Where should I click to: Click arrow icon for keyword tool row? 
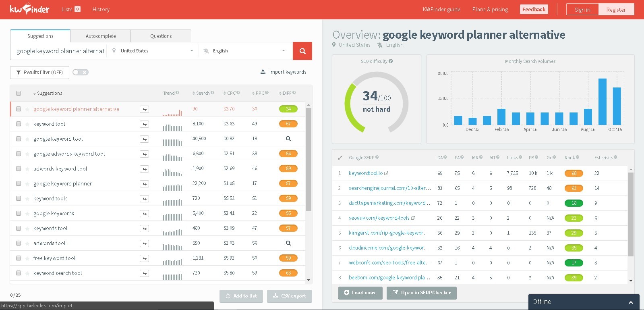pos(145,124)
